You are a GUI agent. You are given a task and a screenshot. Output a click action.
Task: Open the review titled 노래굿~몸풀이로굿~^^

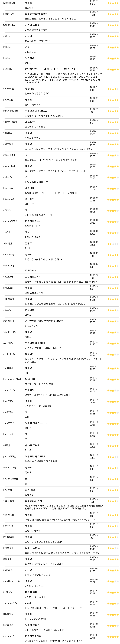coord(37,14)
